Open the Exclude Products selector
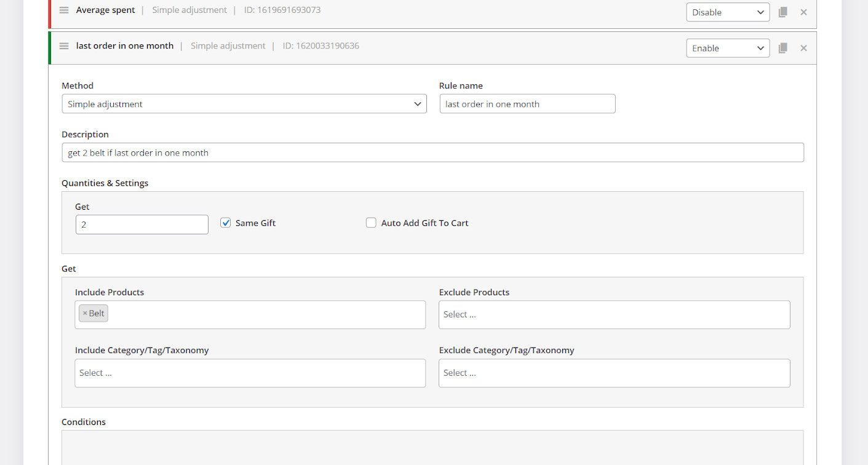Viewport: 868px width, 465px height. point(613,315)
